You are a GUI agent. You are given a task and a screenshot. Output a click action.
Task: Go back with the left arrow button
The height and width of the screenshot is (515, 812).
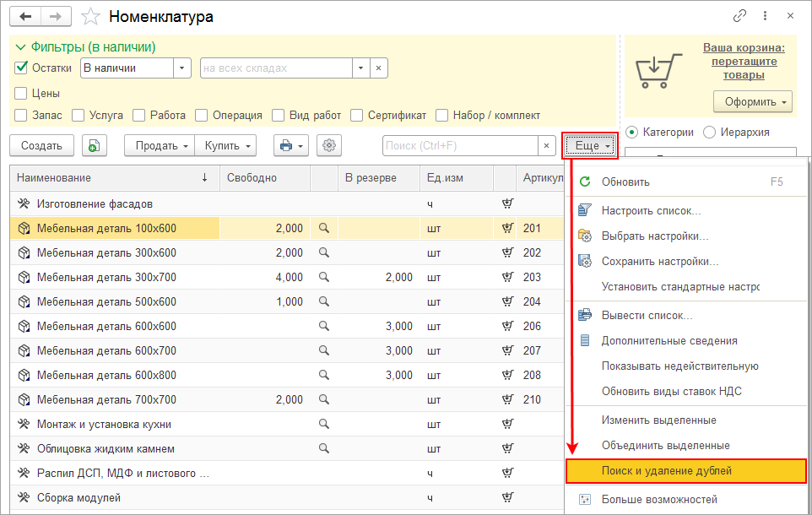[24, 17]
